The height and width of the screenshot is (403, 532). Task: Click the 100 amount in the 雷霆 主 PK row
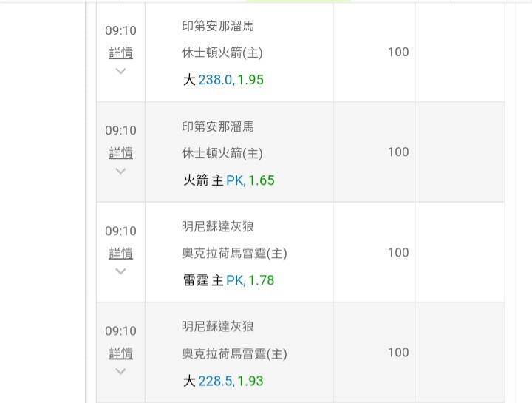(398, 253)
